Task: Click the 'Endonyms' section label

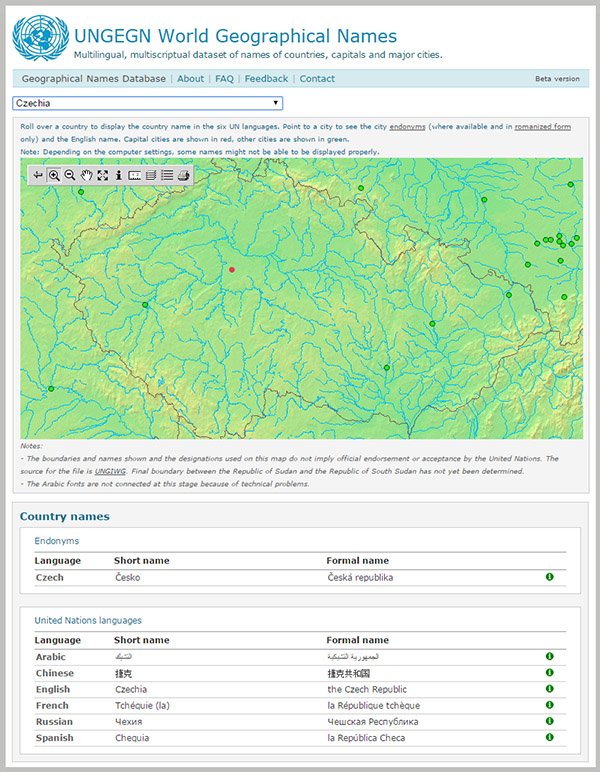Action: (57, 541)
